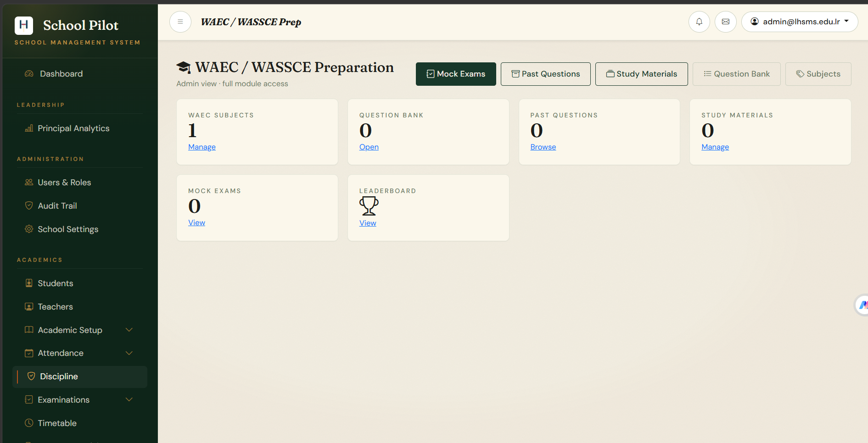Open the floating assistant widget at right edge

[x=862, y=305]
